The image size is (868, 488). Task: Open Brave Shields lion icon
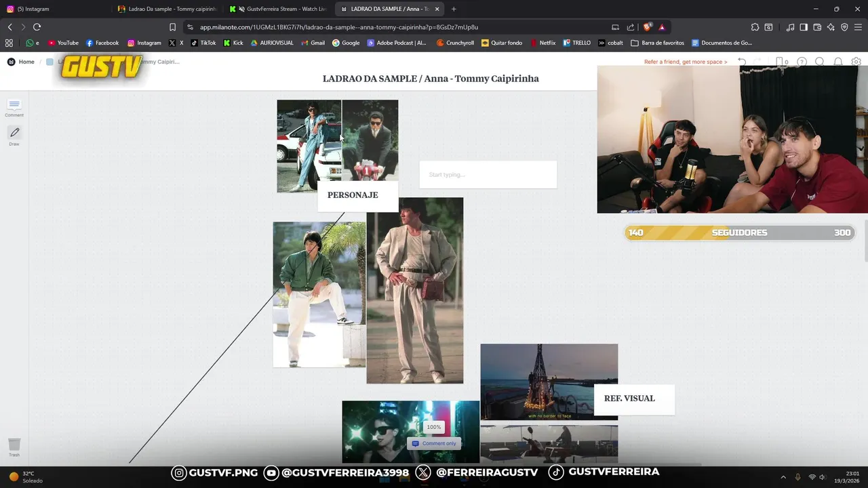pos(647,27)
